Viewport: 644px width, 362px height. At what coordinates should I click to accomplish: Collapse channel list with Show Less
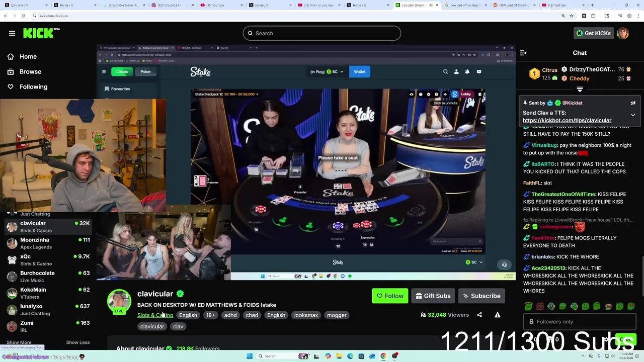pyautogui.click(x=78, y=342)
